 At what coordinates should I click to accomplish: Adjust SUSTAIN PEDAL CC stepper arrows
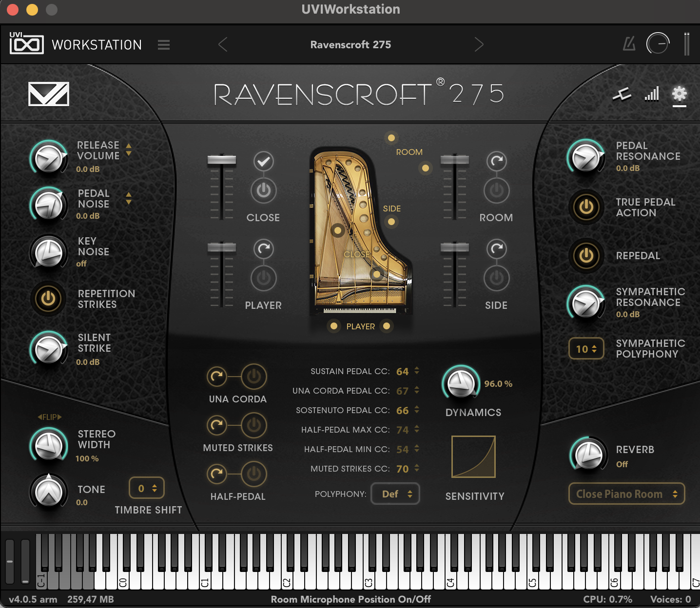click(417, 371)
